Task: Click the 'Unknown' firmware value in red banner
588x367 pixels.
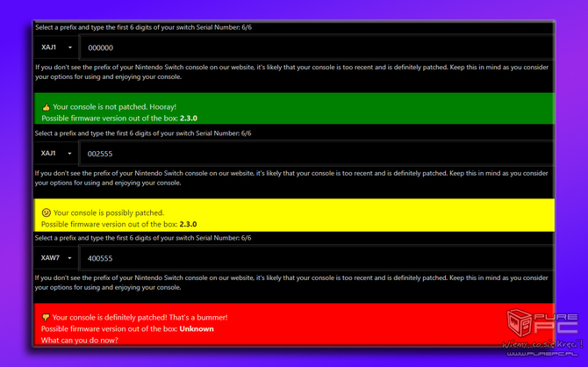Action: coord(197,328)
